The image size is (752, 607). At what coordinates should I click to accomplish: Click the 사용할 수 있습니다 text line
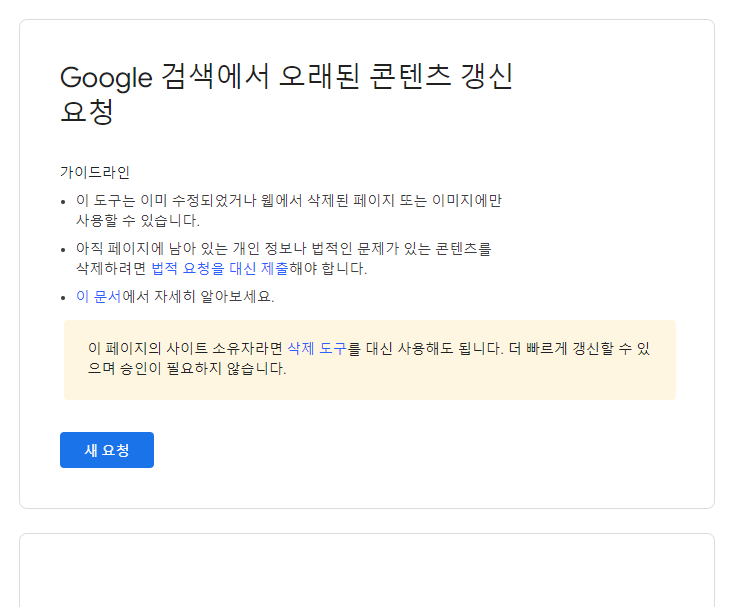pos(138,221)
